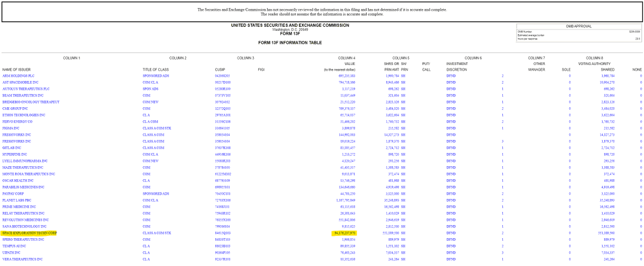Click PLANET LABS PBC issuer name
Viewport: 644px width, 266px height.
(x=17, y=200)
